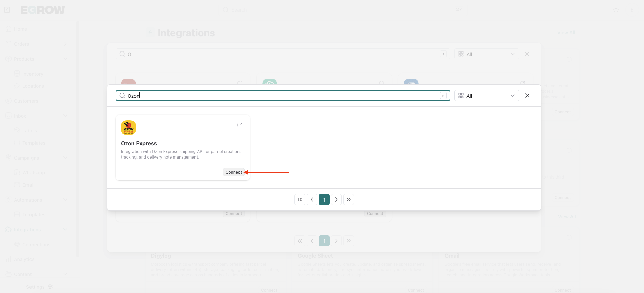Collapse the Integrations sidebar section chevron

(65, 230)
